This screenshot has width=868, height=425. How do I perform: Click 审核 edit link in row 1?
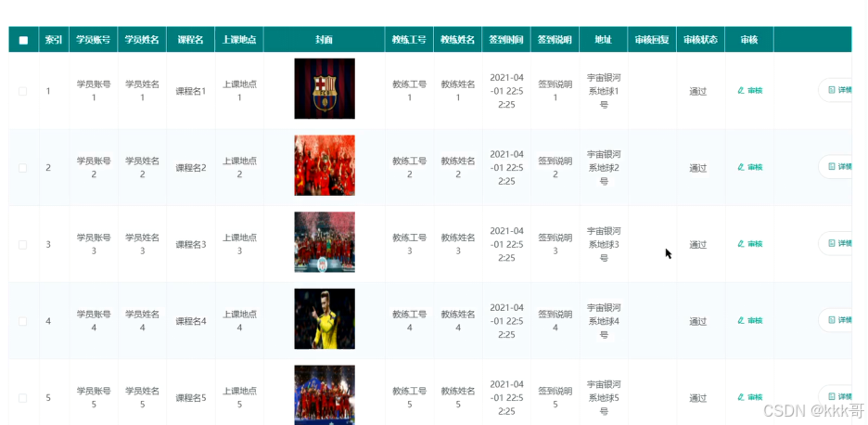[x=750, y=90]
